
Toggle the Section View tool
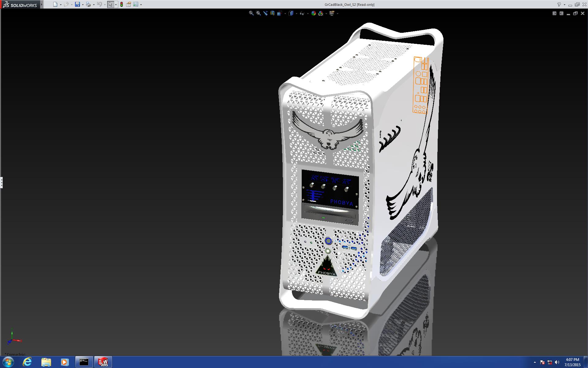[x=272, y=13]
